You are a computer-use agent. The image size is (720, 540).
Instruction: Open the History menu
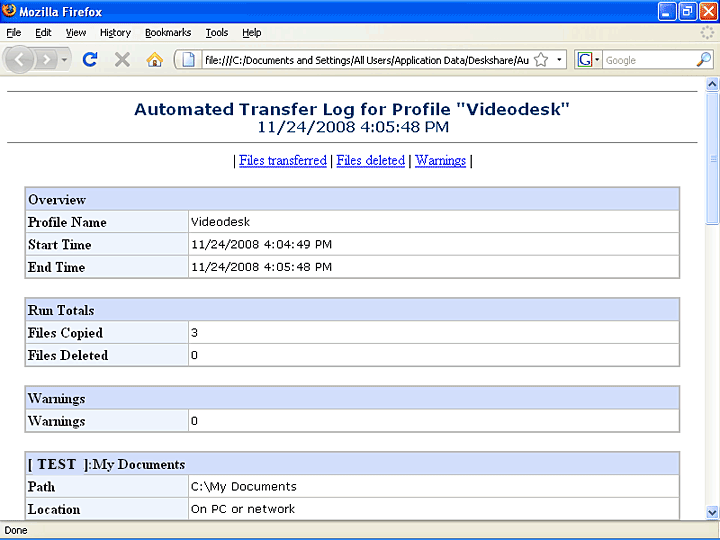tap(115, 33)
